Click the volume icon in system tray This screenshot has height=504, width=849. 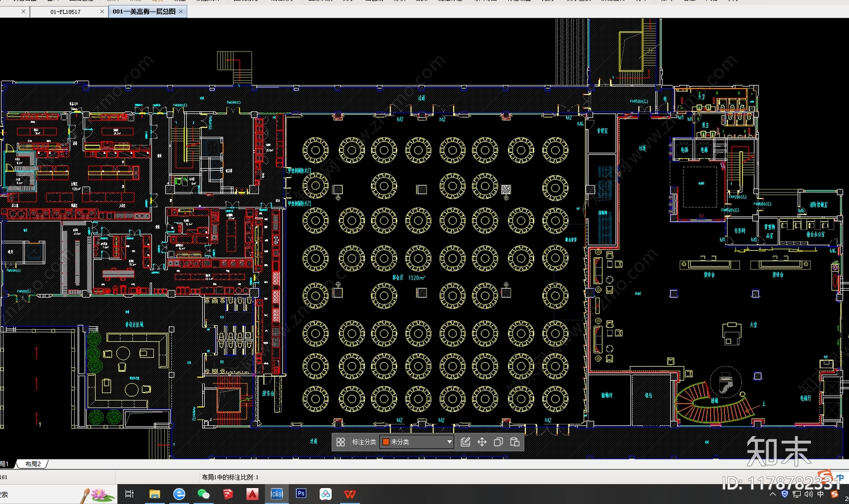click(809, 494)
